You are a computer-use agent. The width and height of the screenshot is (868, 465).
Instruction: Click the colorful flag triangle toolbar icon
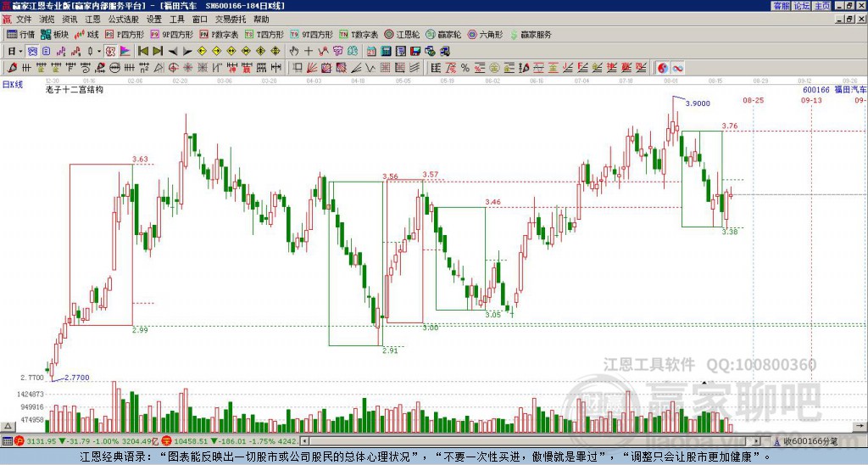pyautogui.click(x=125, y=52)
